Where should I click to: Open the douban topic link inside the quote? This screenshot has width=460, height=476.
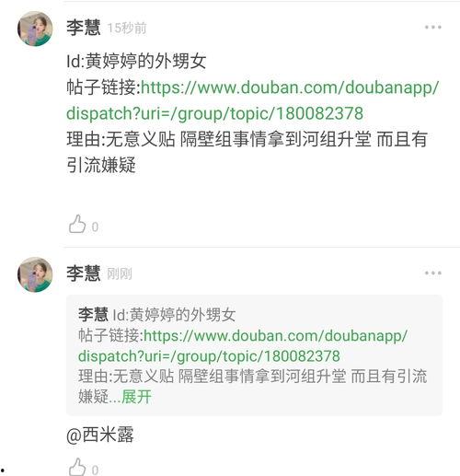[243, 346]
